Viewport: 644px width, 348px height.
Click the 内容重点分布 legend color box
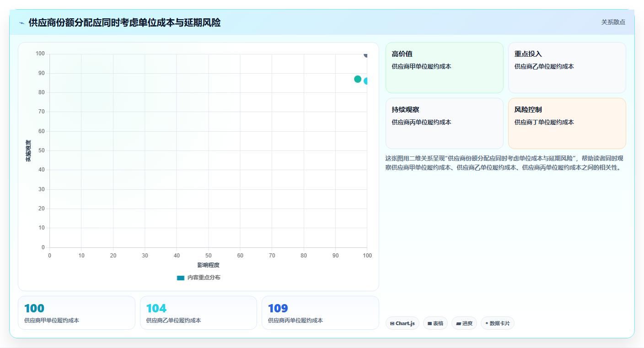click(x=181, y=278)
